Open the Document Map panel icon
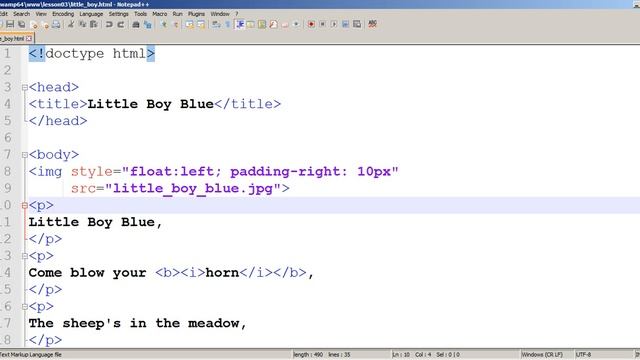The image size is (640, 360). pyautogui.click(x=262, y=24)
